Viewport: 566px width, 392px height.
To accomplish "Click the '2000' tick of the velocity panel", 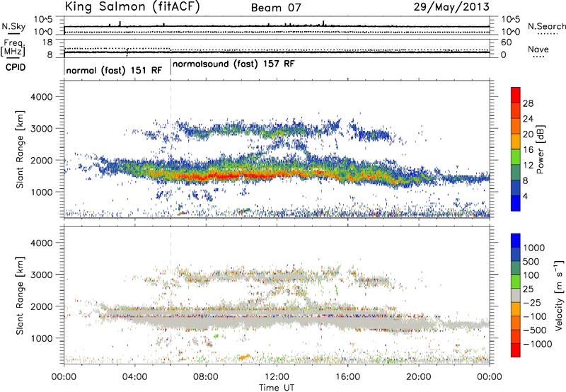I will [41, 306].
